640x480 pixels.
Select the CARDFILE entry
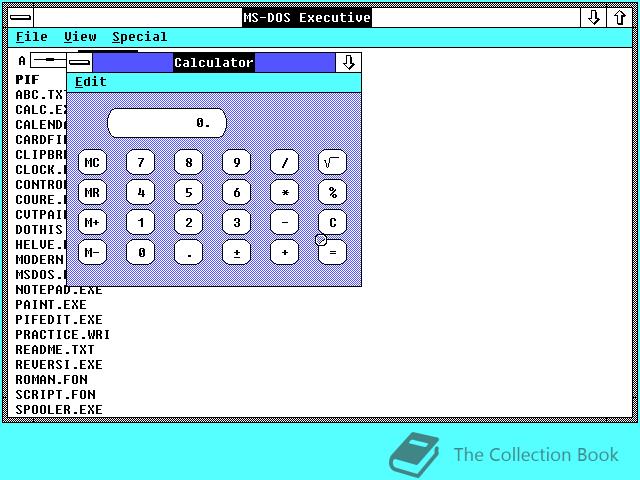tap(40, 140)
